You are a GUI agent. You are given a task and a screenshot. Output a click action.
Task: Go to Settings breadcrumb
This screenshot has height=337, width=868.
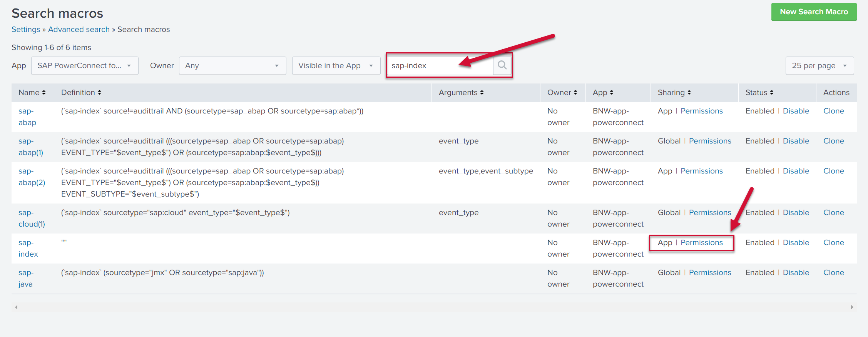[x=26, y=30]
